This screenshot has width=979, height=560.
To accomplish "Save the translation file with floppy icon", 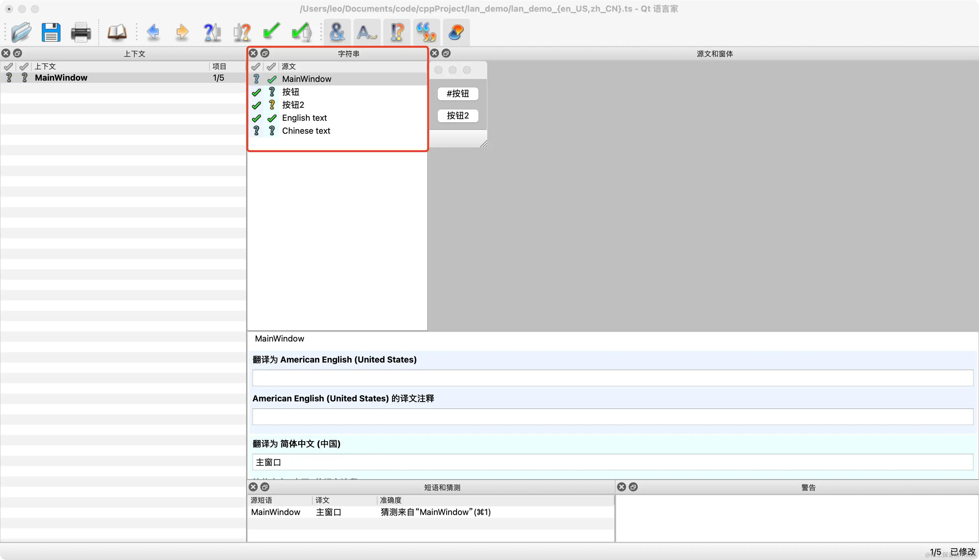I will [51, 32].
